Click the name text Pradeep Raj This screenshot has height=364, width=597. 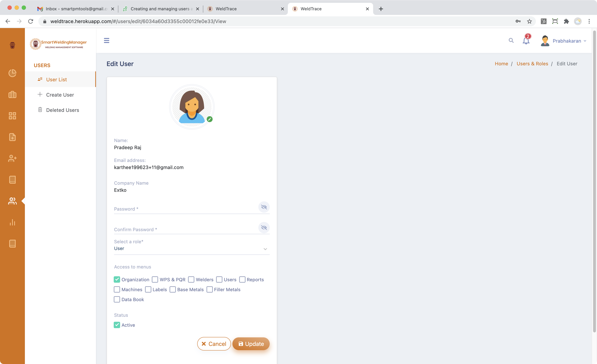tap(128, 147)
